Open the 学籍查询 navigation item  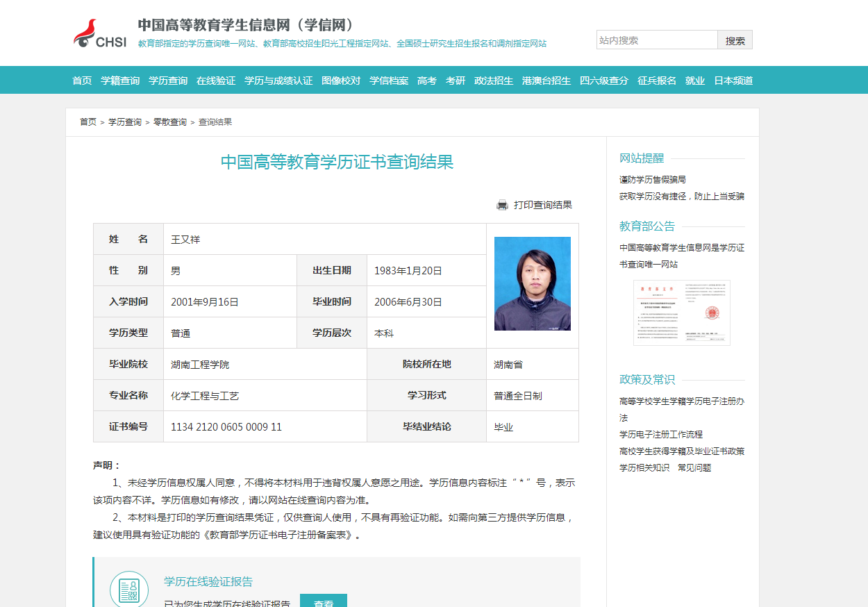click(120, 81)
